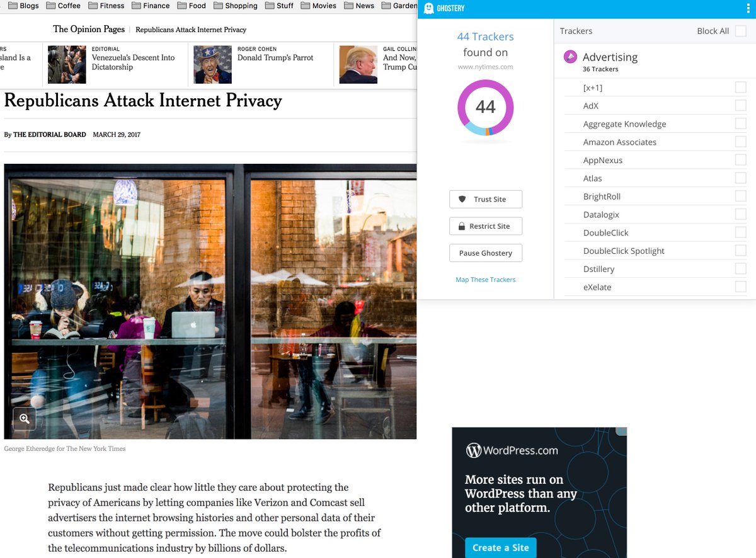Block the AdX tracker
This screenshot has width=756, height=558.
click(741, 106)
